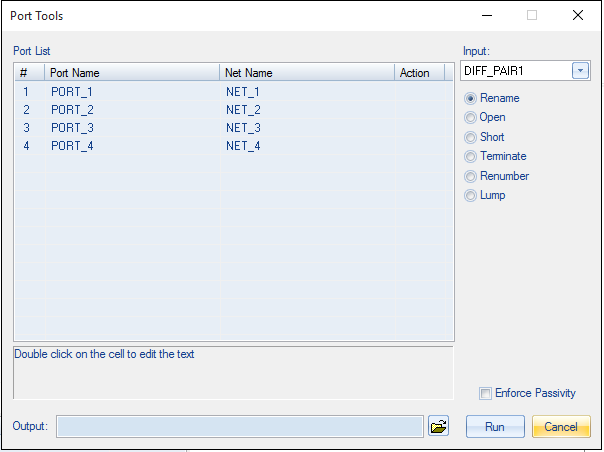Choose the Renumber radio option
The image size is (604, 452).
[471, 176]
